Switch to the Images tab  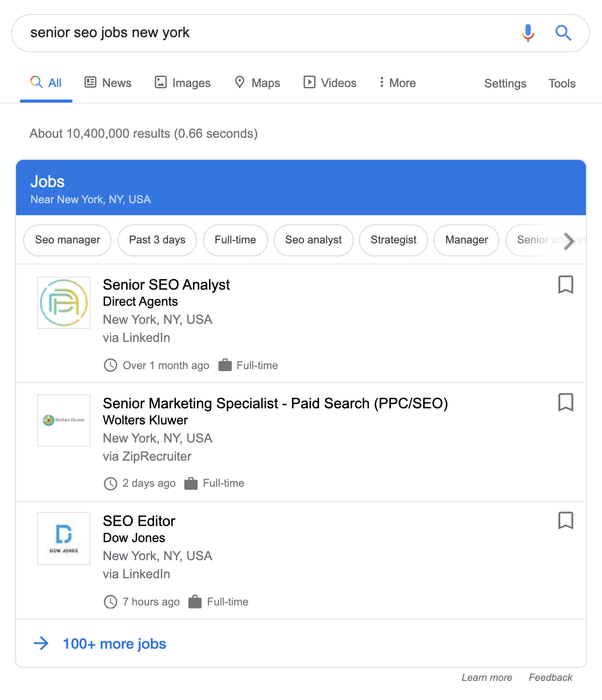click(183, 83)
